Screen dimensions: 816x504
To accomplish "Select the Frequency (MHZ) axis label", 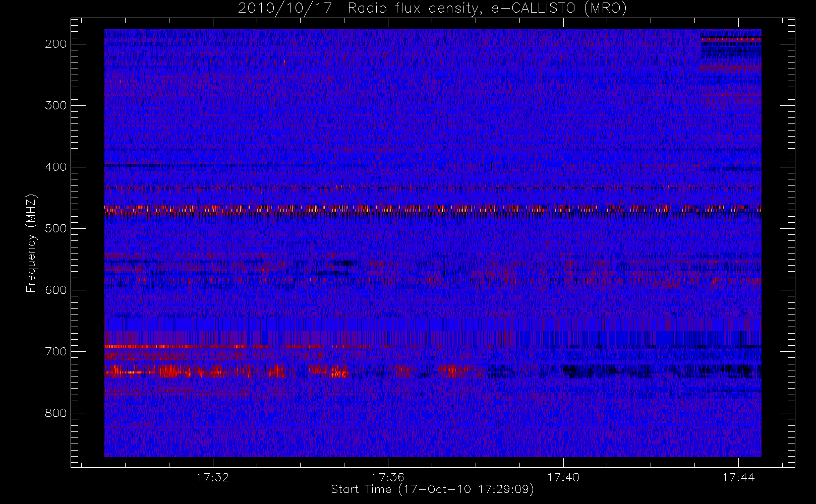I will 31,243.
